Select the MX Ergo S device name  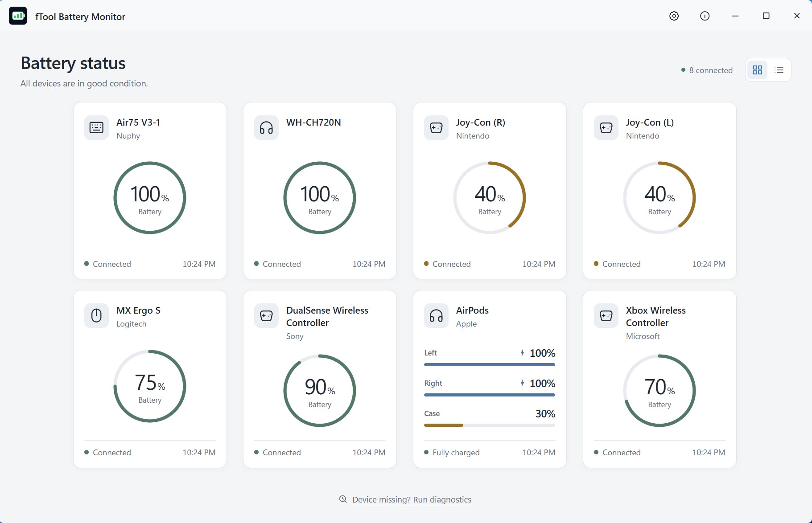pos(138,311)
